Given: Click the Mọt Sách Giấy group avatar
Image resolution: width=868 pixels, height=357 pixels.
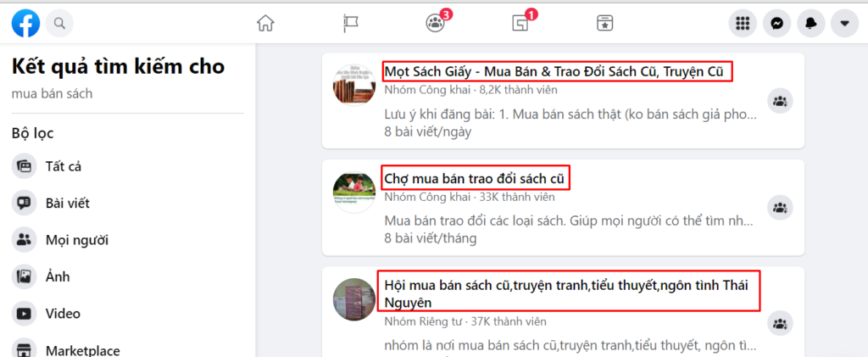Looking at the screenshot, I should point(354,86).
